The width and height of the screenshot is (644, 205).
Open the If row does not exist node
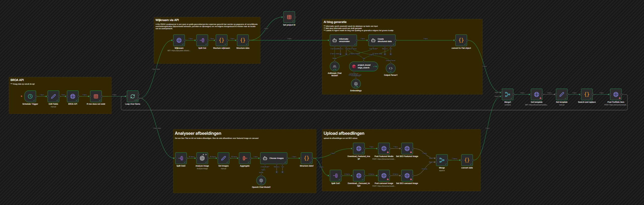(96, 96)
